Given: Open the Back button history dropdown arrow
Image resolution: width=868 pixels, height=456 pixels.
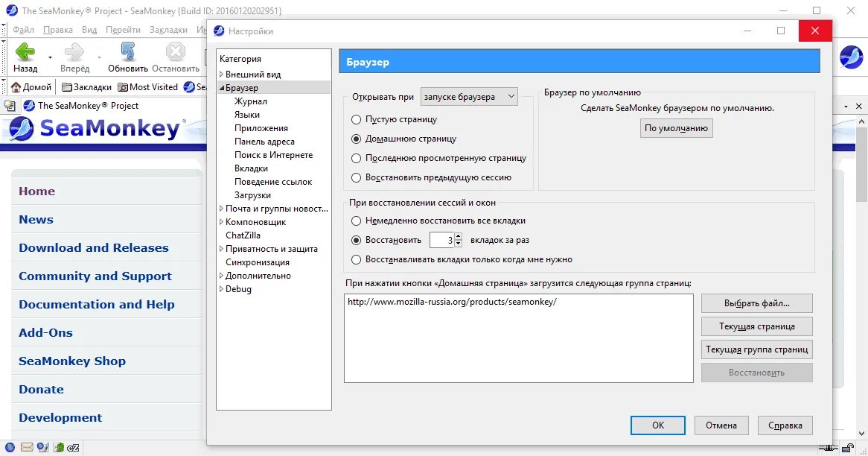Looking at the screenshot, I should [x=50, y=57].
